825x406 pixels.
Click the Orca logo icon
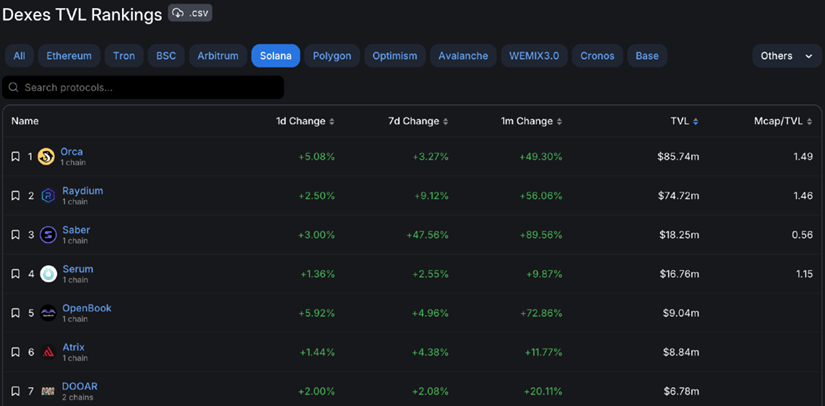click(x=46, y=157)
